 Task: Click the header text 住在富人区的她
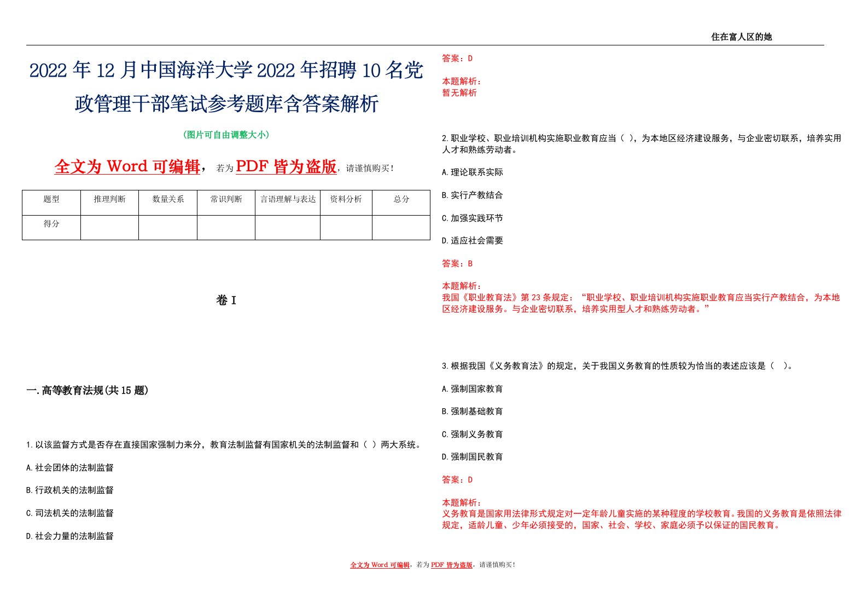[741, 37]
